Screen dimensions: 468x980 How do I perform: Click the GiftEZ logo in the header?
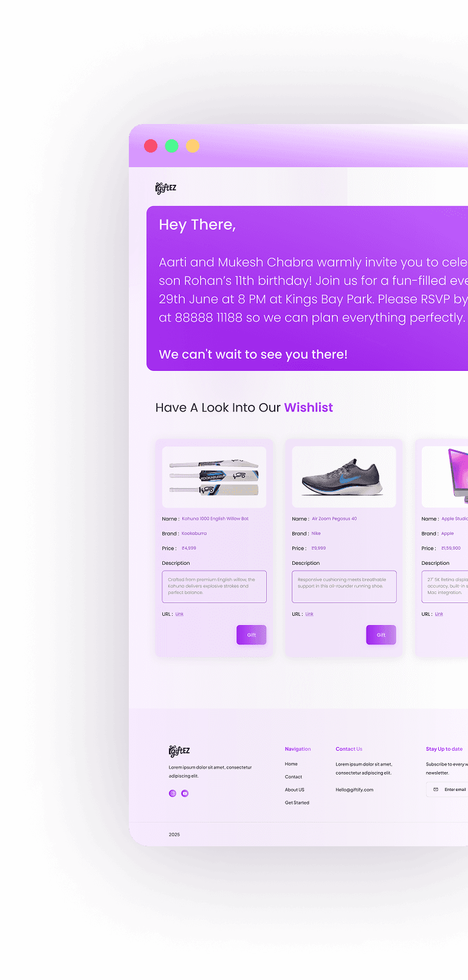pos(166,188)
